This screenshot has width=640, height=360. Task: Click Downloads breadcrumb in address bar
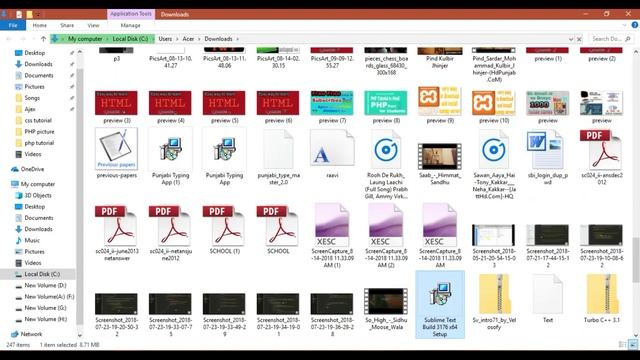point(218,39)
